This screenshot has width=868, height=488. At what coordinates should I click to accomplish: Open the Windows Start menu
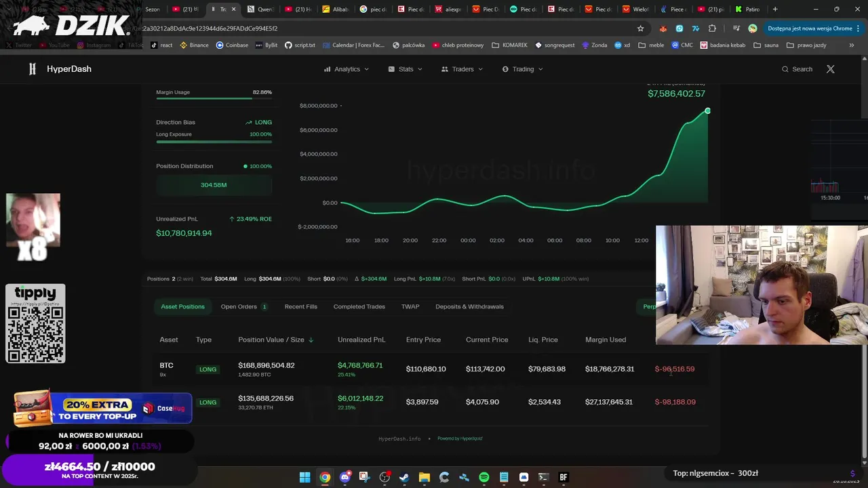(305, 477)
